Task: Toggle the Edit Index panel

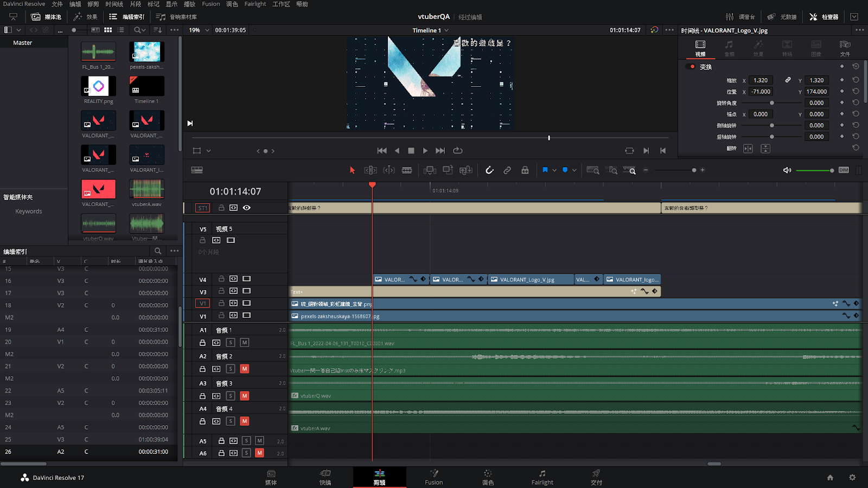Action: [x=127, y=17]
